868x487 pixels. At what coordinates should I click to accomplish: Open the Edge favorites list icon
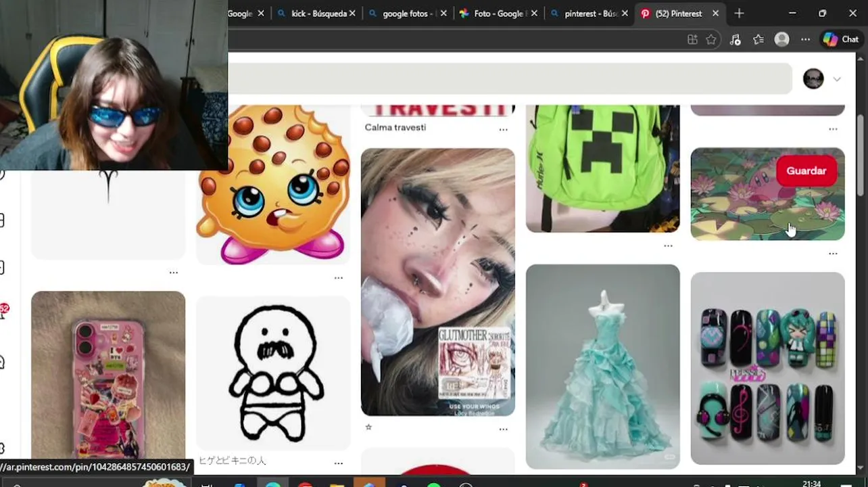click(x=758, y=40)
